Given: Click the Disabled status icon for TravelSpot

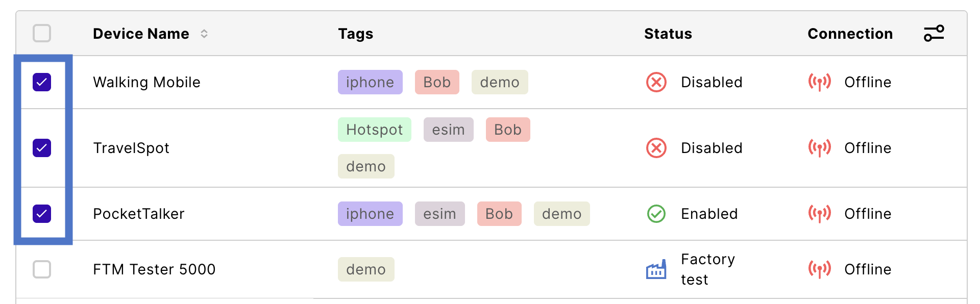Looking at the screenshot, I should [656, 148].
